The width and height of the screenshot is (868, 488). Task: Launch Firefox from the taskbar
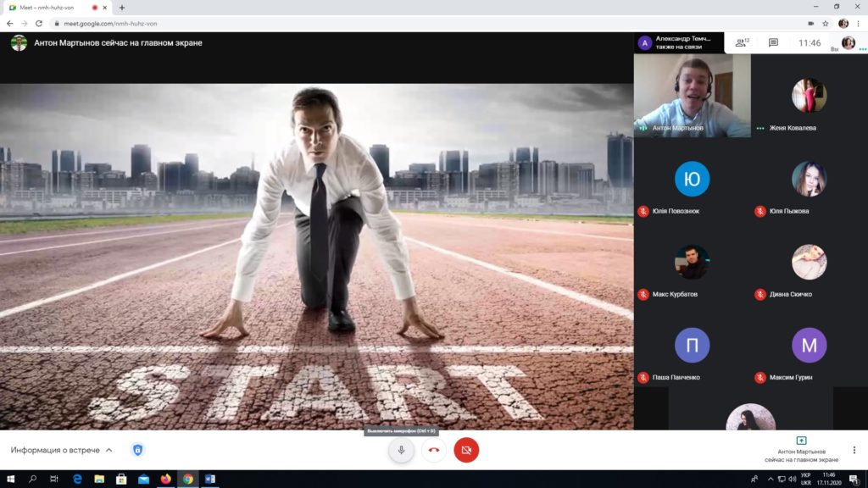[165, 479]
